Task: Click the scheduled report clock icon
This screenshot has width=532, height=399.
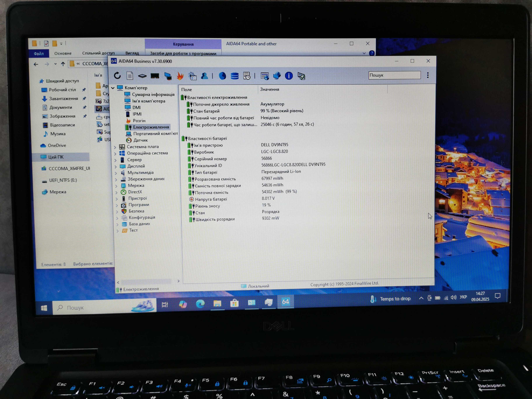Action: (246, 76)
